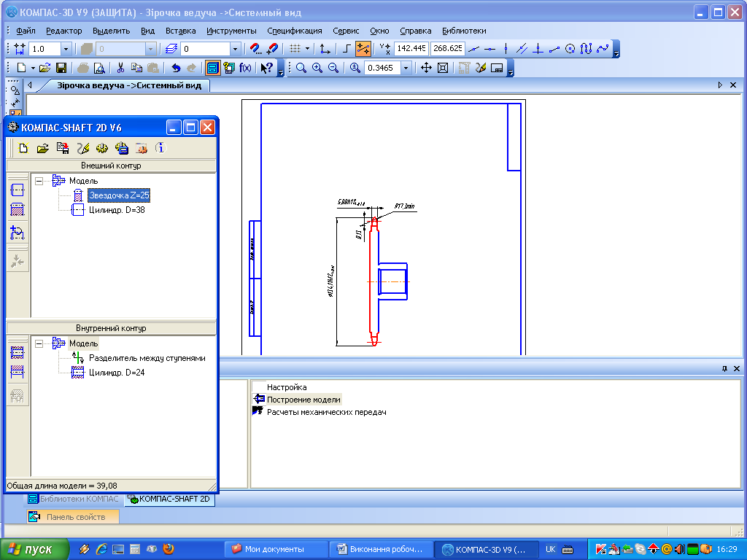Open the Библиотеки menu
This screenshot has height=560, width=747.
tap(464, 31)
